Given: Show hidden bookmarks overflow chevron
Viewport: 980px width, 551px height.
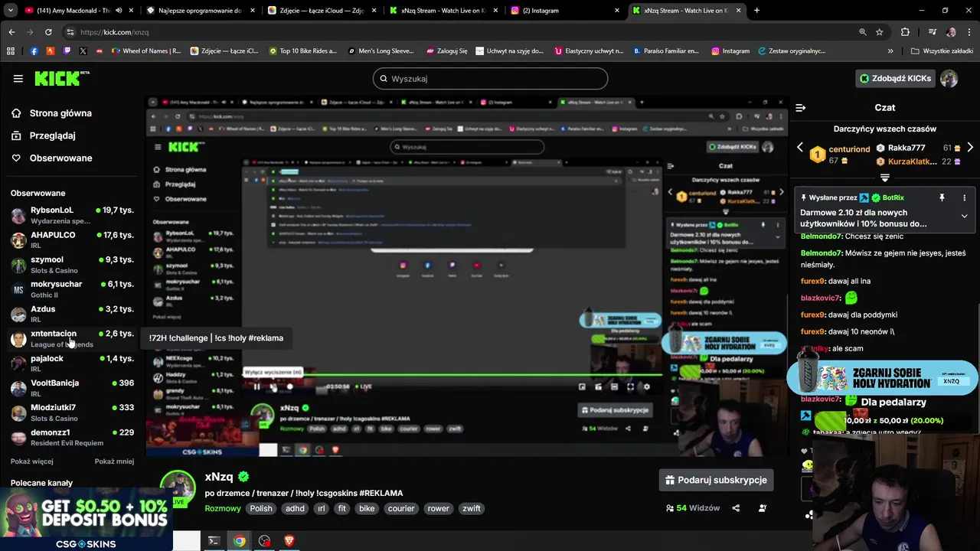Looking at the screenshot, I should (x=890, y=51).
